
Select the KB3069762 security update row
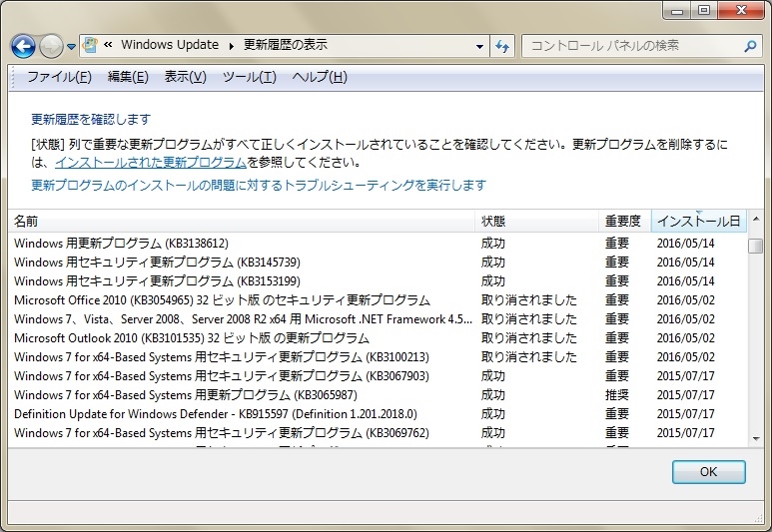[378, 433]
